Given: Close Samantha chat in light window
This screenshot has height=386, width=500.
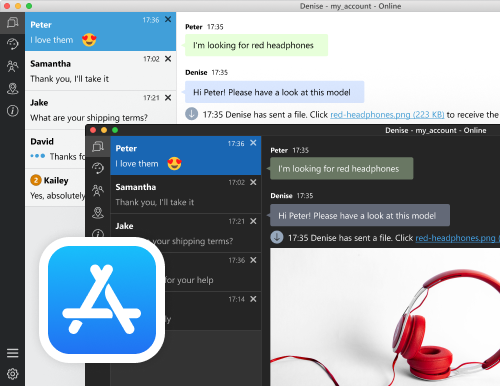Looking at the screenshot, I should [168, 59].
